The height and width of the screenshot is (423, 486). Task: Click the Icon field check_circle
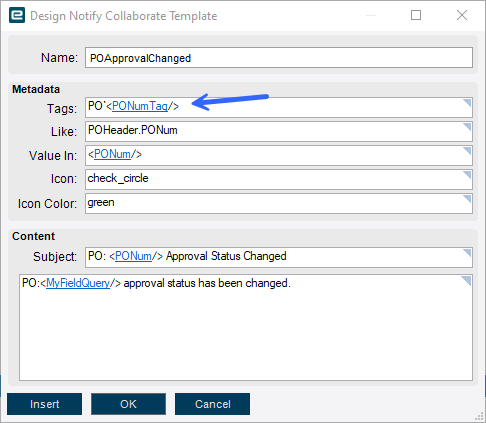tap(279, 179)
